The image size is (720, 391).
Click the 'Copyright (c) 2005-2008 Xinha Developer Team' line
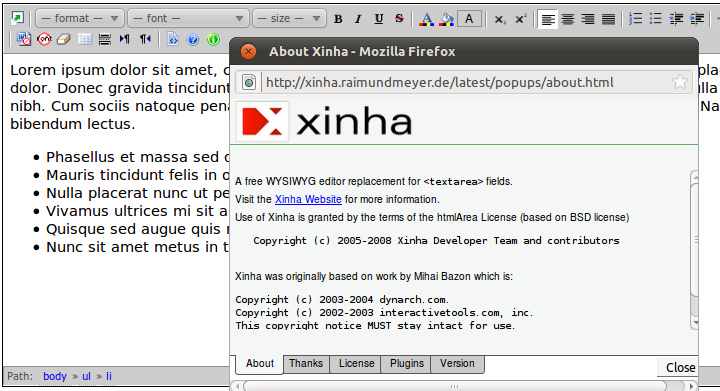pos(436,240)
